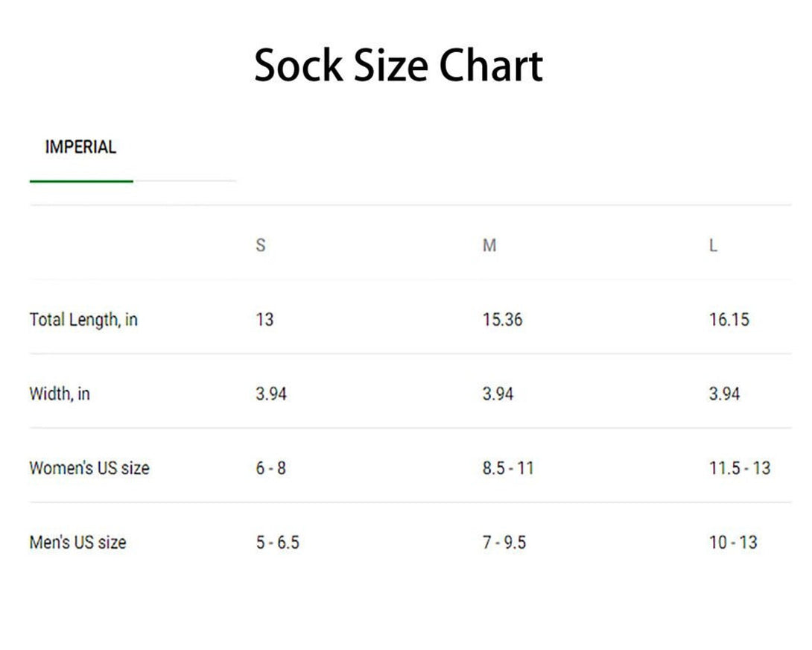The width and height of the screenshot is (812, 650).
Task: Click the 6 - 8 women's size cell
Action: coord(270,468)
